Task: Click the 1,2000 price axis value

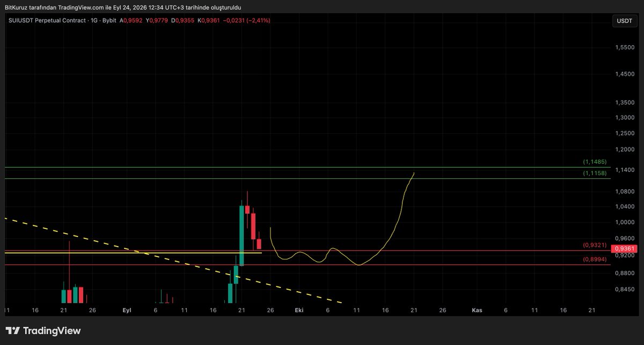Action: click(x=625, y=150)
